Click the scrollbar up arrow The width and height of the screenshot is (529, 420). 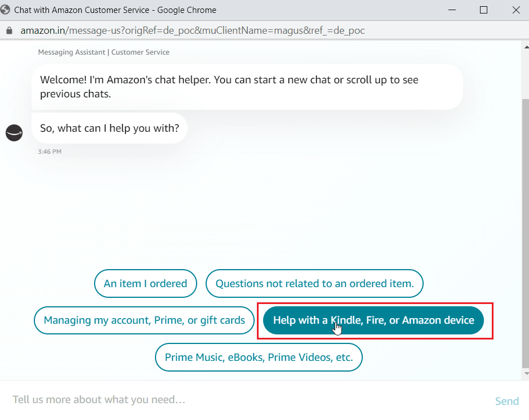[x=526, y=47]
